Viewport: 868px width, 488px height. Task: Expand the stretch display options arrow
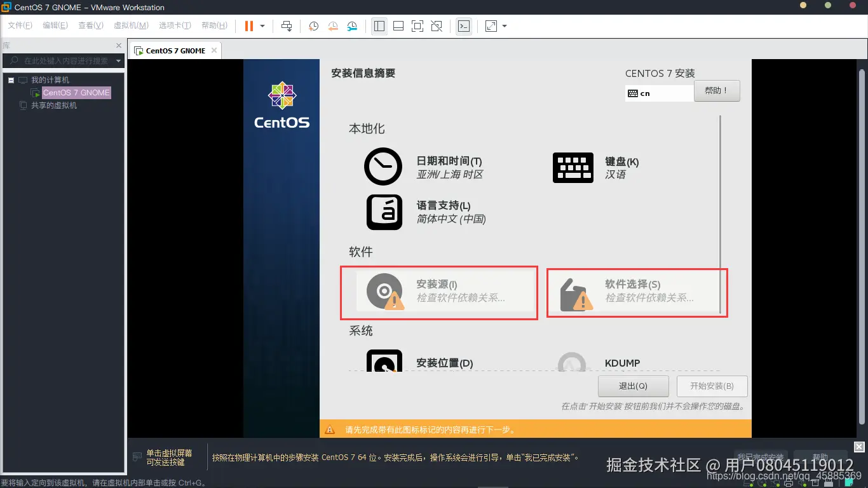pyautogui.click(x=505, y=26)
